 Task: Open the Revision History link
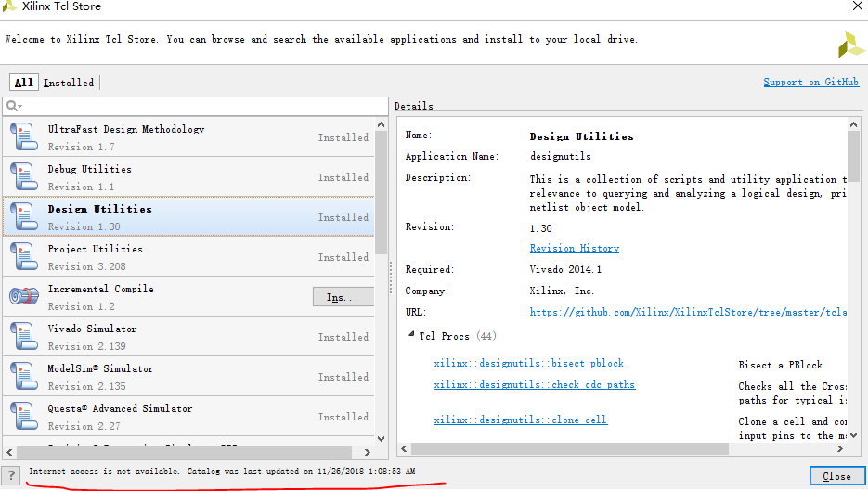pos(574,249)
